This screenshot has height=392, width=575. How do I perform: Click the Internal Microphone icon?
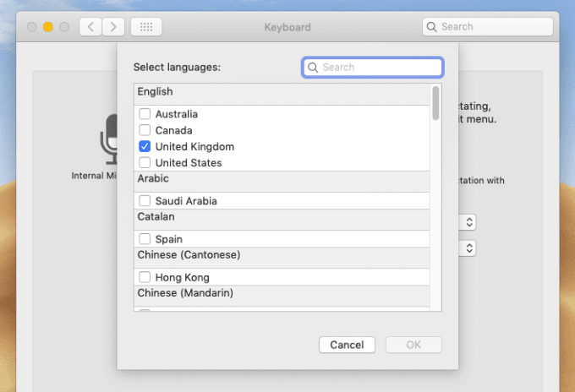click(x=108, y=139)
